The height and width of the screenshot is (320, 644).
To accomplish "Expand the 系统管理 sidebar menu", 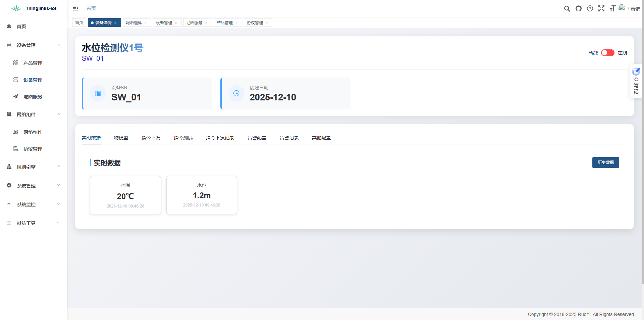I will click(x=34, y=186).
